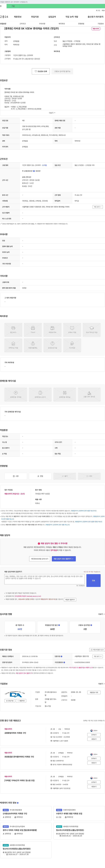This screenshot has height=868, width=105.
Task: Click the company 관심기업 star button
Action: (x=10, y=701)
